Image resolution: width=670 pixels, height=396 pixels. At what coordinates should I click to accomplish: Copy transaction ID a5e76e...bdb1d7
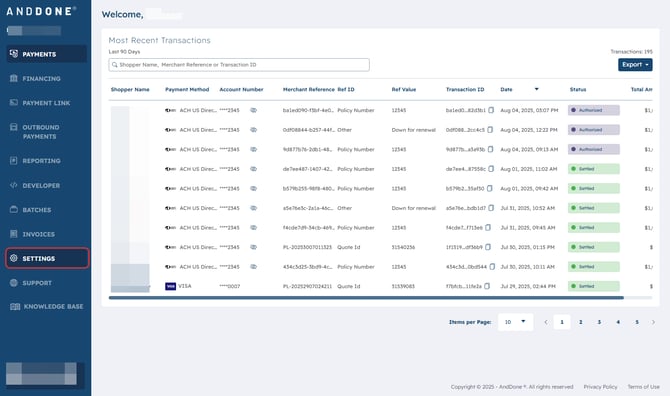[x=491, y=208]
